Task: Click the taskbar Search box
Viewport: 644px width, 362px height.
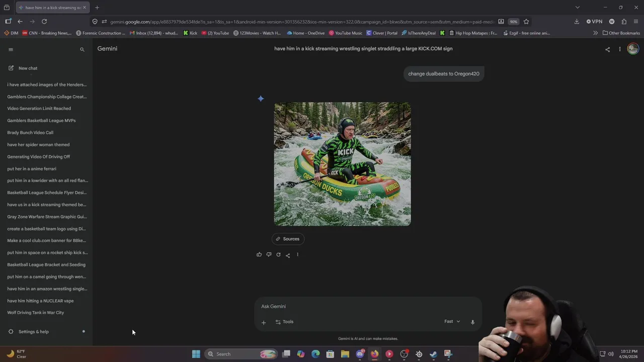Action: [x=242, y=354]
